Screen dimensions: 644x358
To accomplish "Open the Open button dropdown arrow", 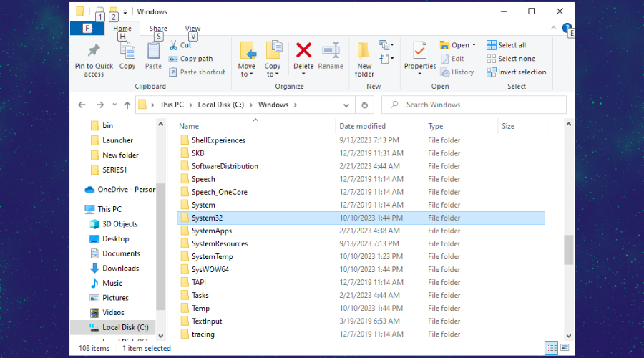I will (x=474, y=45).
